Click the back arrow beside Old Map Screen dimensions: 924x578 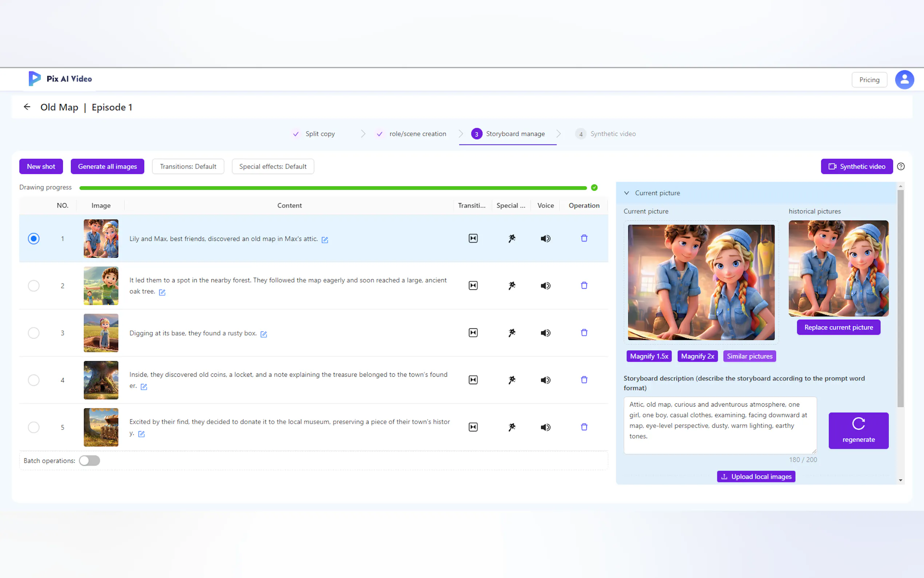27,107
